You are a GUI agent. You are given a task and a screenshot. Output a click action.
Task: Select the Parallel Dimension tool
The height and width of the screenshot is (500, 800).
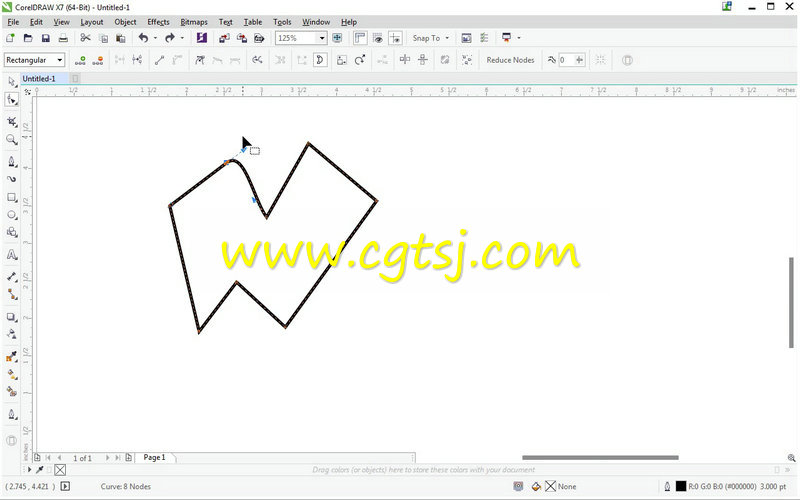pyautogui.click(x=12, y=277)
